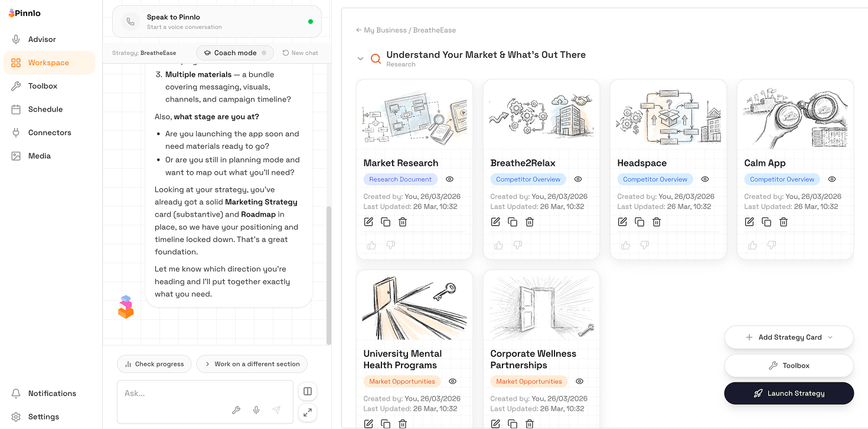Collapse Understand Your Market section chevron
The height and width of the screenshot is (429, 868).
[x=360, y=58]
